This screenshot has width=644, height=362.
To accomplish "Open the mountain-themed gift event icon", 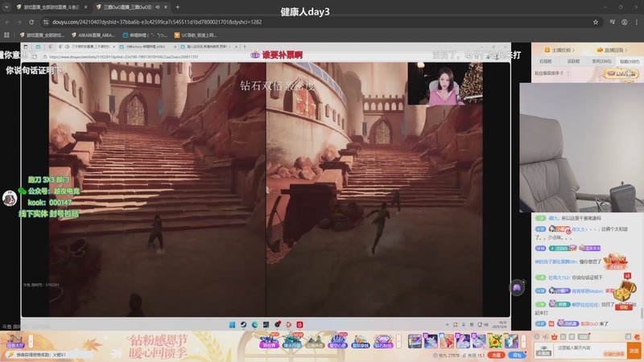I will (x=315, y=340).
